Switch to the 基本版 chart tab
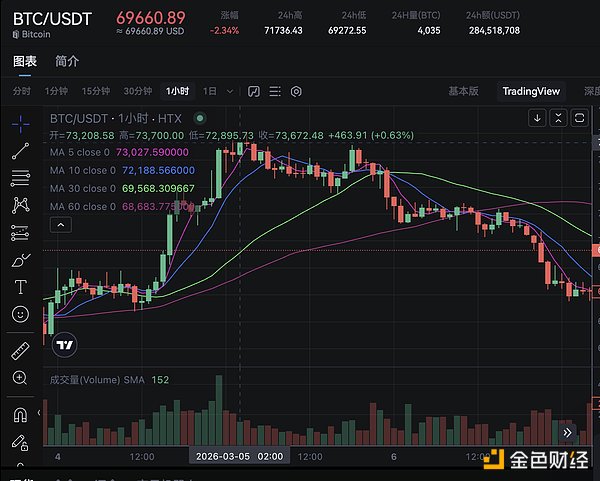This screenshot has width=600, height=481. 463,91
